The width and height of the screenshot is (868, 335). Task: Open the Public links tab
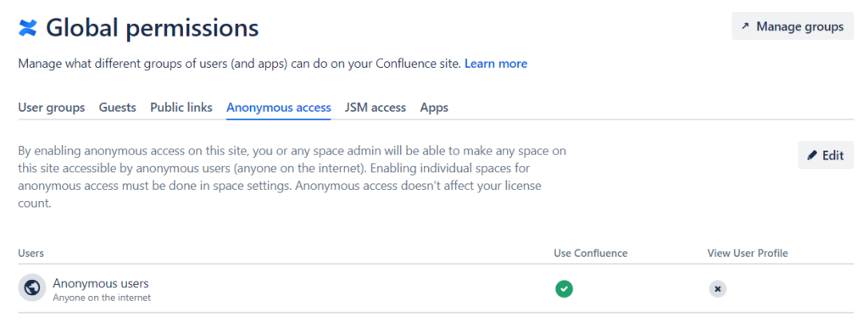click(x=181, y=108)
